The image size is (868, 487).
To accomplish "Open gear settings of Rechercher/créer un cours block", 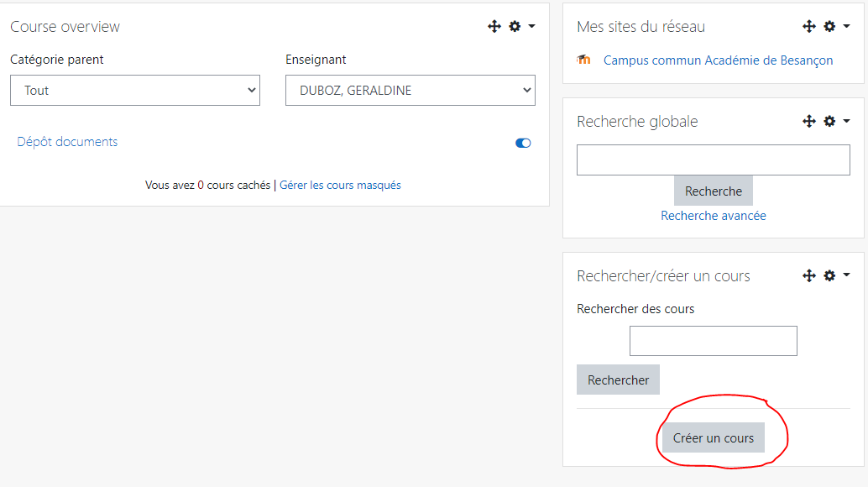I will pyautogui.click(x=829, y=275).
